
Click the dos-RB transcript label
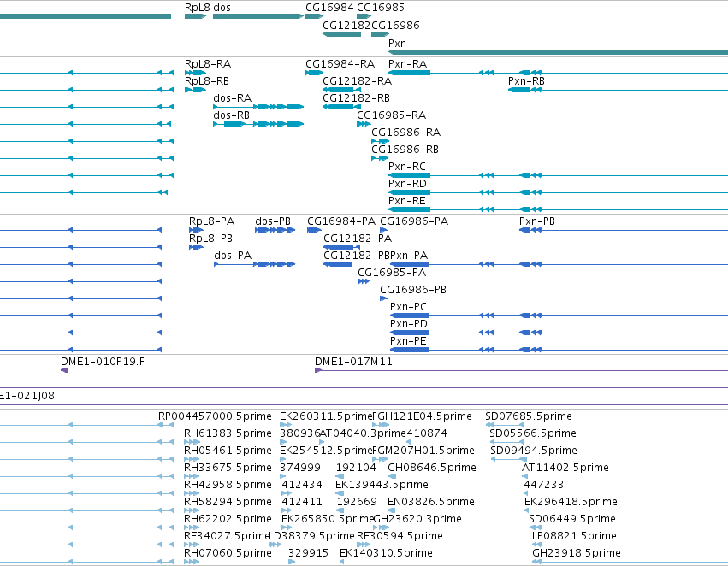(x=231, y=115)
